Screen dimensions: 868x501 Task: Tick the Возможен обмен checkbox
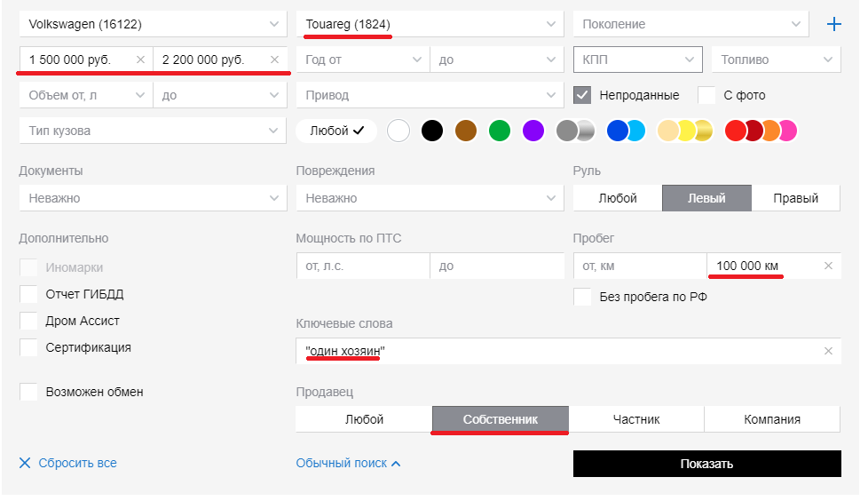coord(28,392)
